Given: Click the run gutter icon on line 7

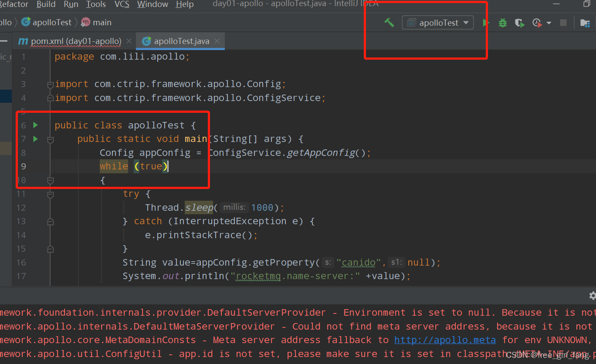Looking at the screenshot, I should tap(36, 139).
